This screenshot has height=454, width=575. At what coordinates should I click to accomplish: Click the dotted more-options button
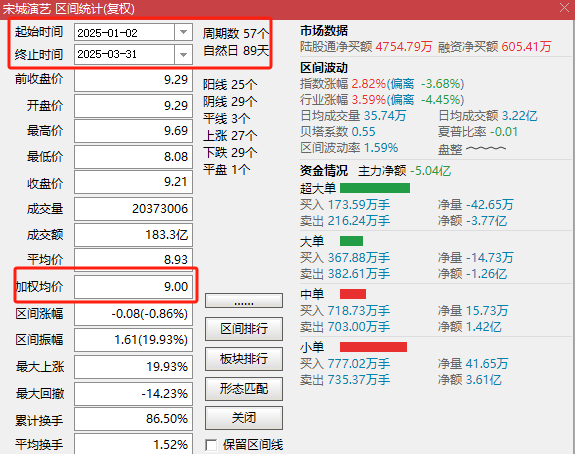point(244,301)
